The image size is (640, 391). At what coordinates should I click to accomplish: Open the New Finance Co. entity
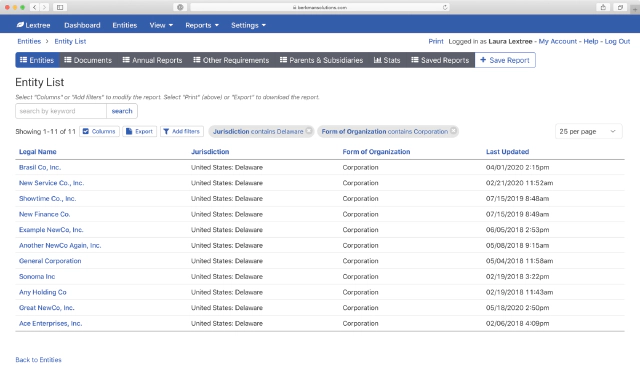coord(44,214)
